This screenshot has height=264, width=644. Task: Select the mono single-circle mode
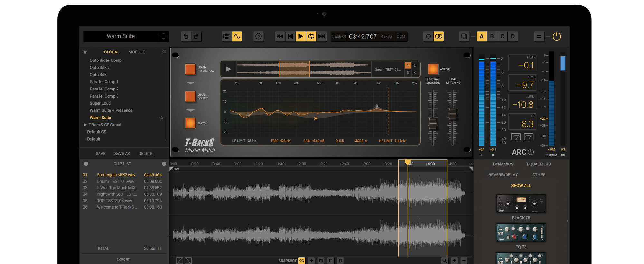click(x=428, y=36)
